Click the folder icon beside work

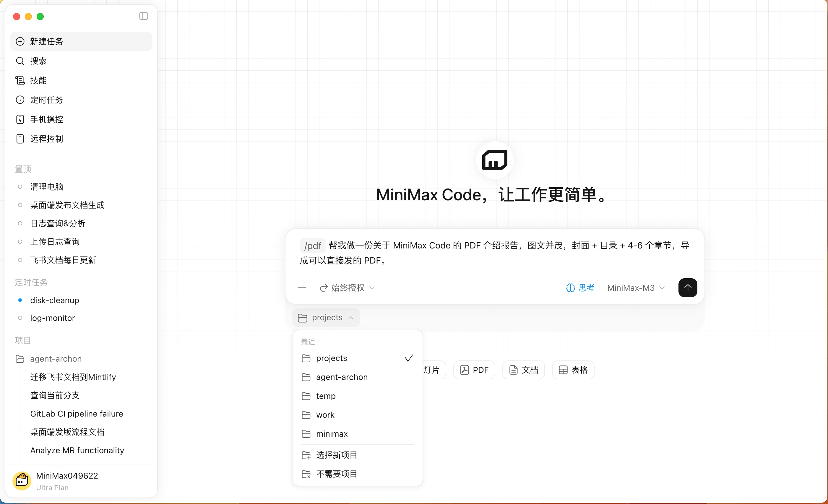tap(306, 415)
